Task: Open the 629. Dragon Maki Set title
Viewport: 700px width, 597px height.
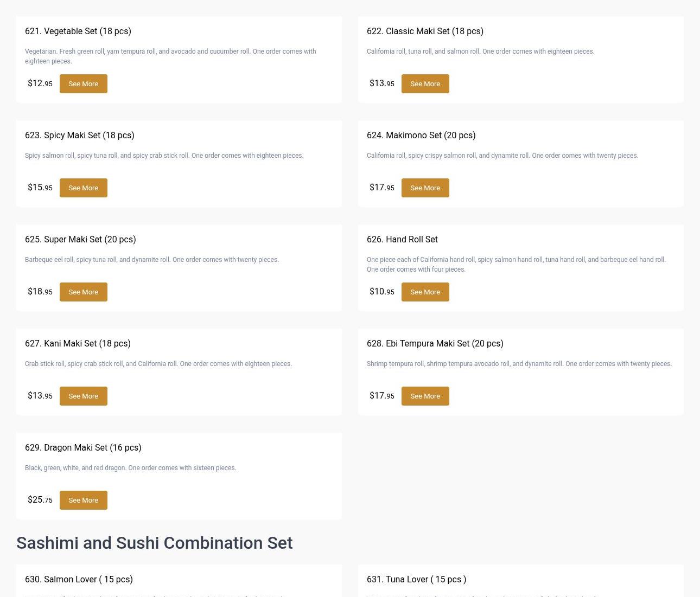Action: point(83,448)
